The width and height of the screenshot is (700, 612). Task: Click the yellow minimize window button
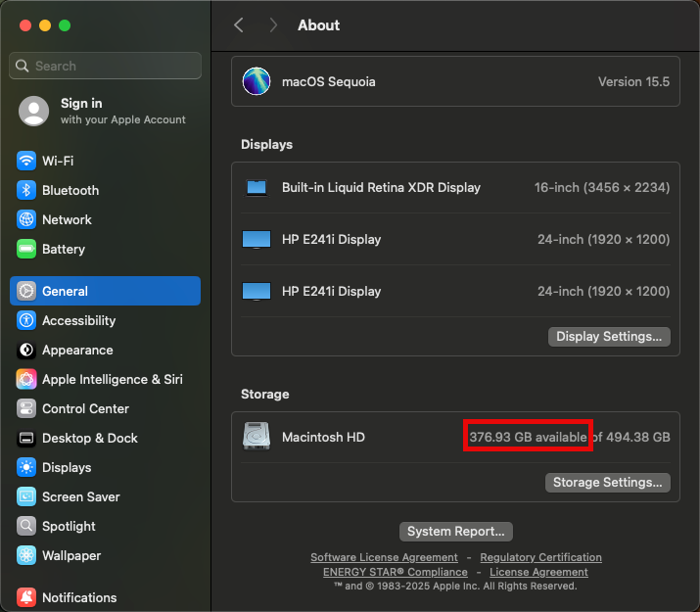coord(45,25)
